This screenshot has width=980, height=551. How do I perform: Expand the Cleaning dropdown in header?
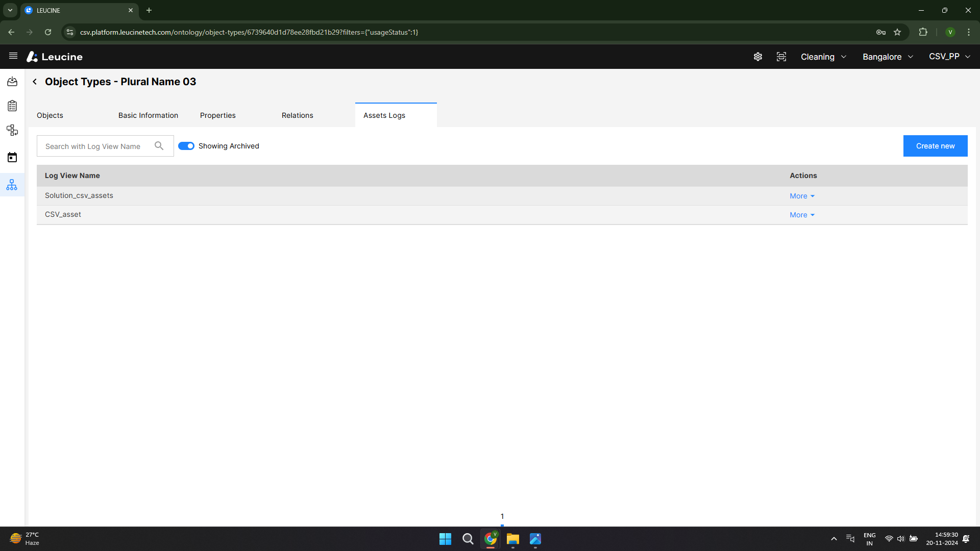[823, 57]
